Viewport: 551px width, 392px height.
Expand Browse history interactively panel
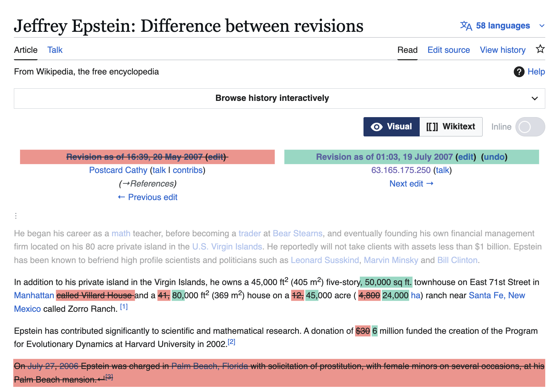coord(279,99)
